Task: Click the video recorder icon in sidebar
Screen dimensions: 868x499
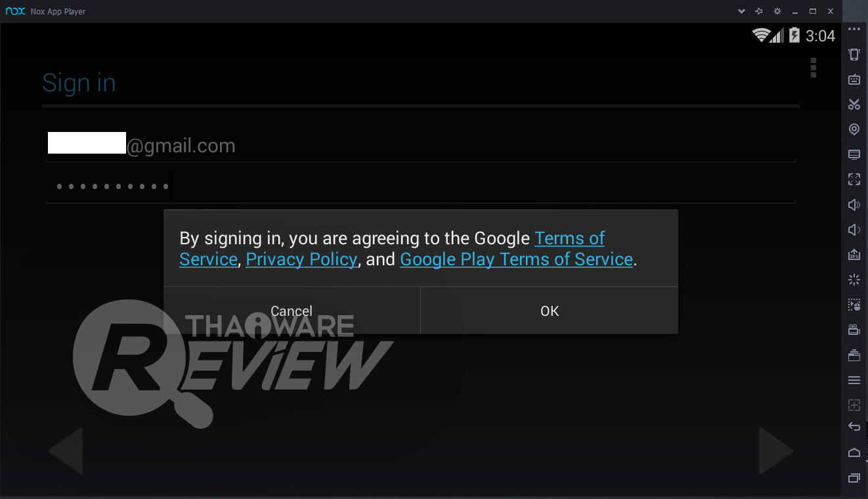Action: click(854, 330)
